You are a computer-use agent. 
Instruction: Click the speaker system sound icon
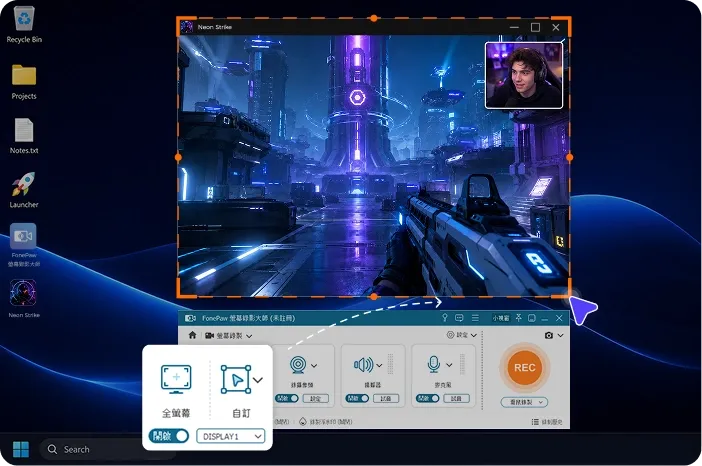coord(364,365)
